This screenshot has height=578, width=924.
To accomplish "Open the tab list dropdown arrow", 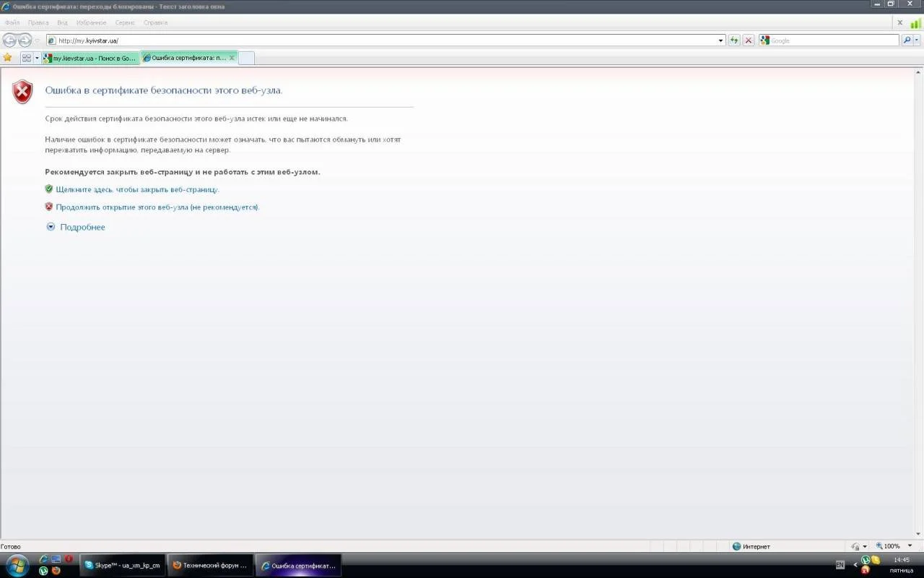I will point(37,58).
